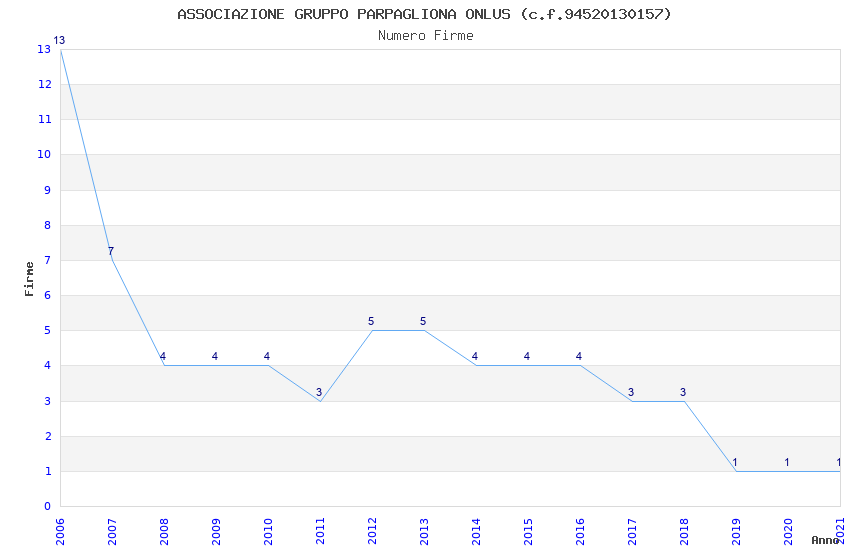850x550 pixels.
Task: Click the 2014 year label on x-axis
Action: (476, 529)
